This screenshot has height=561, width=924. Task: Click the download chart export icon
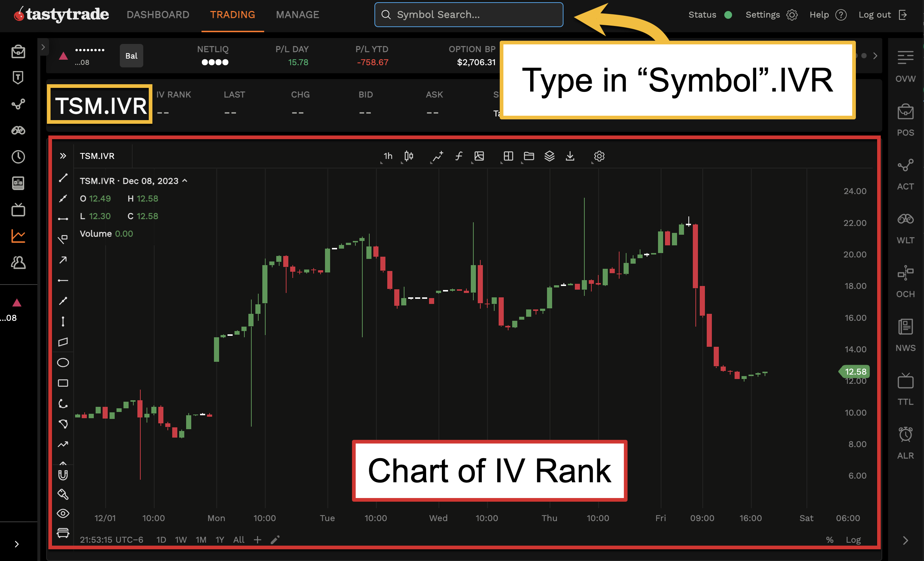point(570,156)
